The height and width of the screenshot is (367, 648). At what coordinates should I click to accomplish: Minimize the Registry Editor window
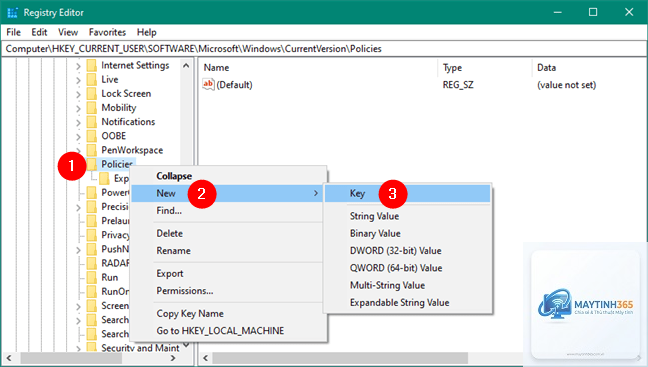click(x=557, y=12)
